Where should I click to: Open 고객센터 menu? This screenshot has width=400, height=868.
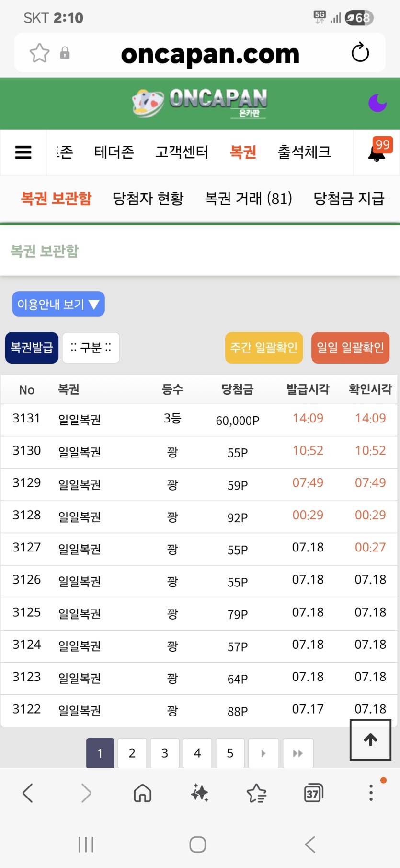182,152
